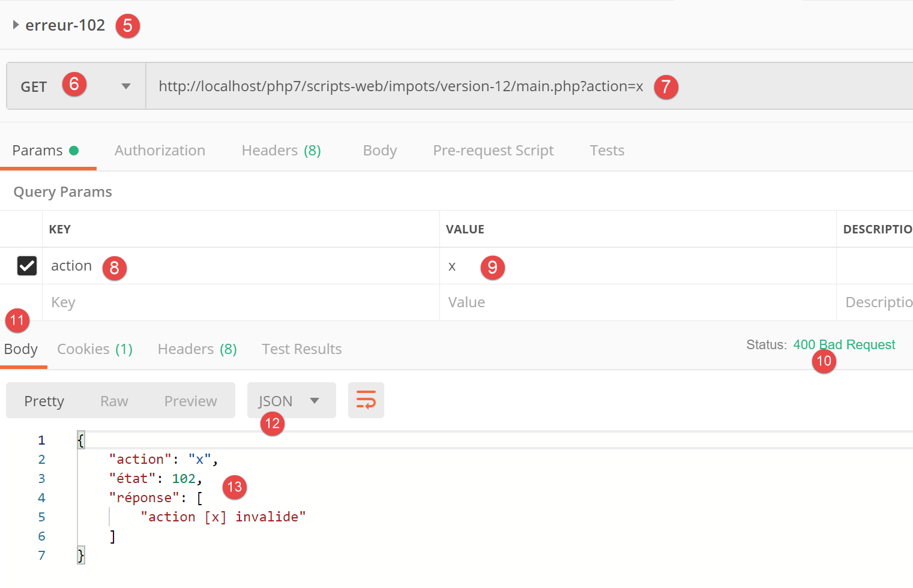Show the response Cookies (1) tab

tap(94, 349)
